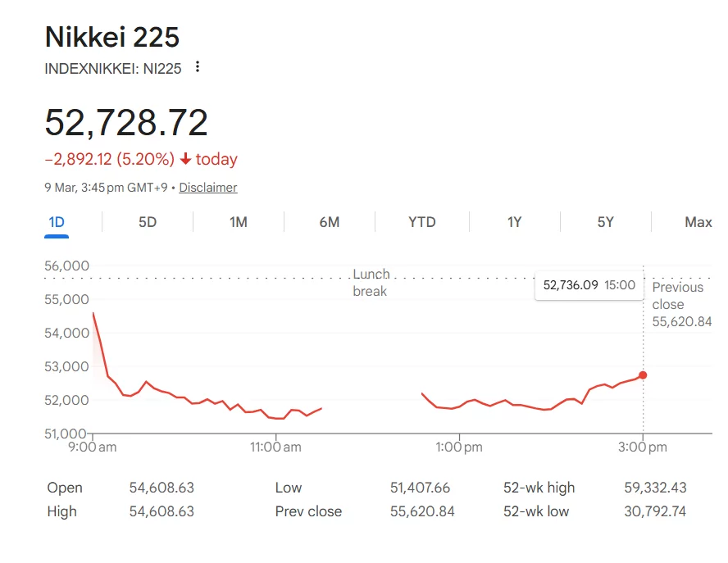Click the red endpoint dot on the chart
Image resolution: width=728 pixels, height=563 pixels.
[x=643, y=375]
